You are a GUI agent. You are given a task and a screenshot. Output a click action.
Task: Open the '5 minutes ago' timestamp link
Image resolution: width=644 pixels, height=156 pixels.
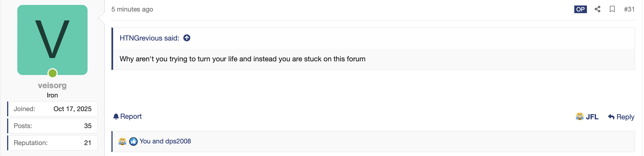point(132,9)
